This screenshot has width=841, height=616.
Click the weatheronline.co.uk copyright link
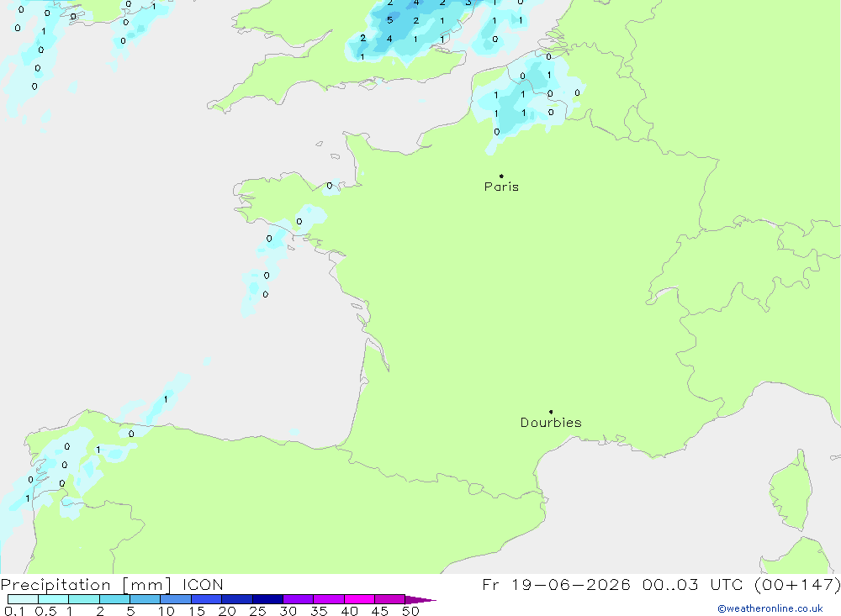click(770, 608)
